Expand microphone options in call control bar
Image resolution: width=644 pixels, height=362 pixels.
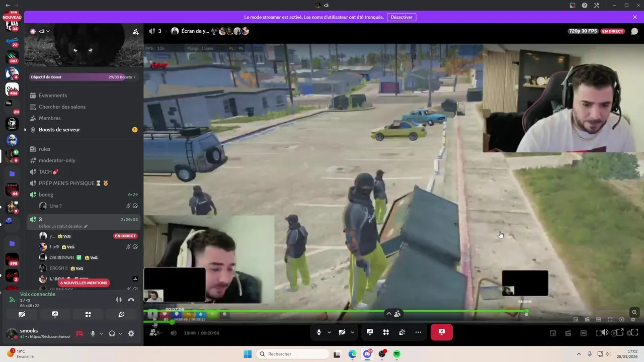[329, 332]
